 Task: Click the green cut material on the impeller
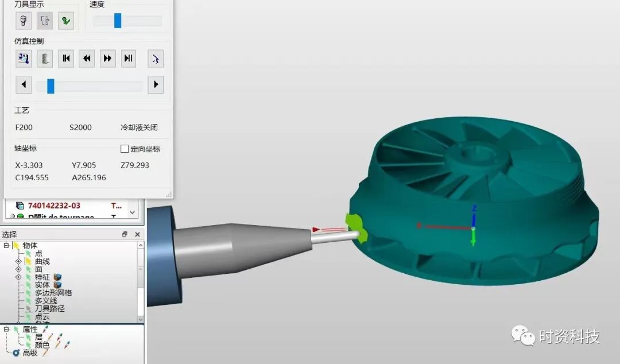point(356,229)
